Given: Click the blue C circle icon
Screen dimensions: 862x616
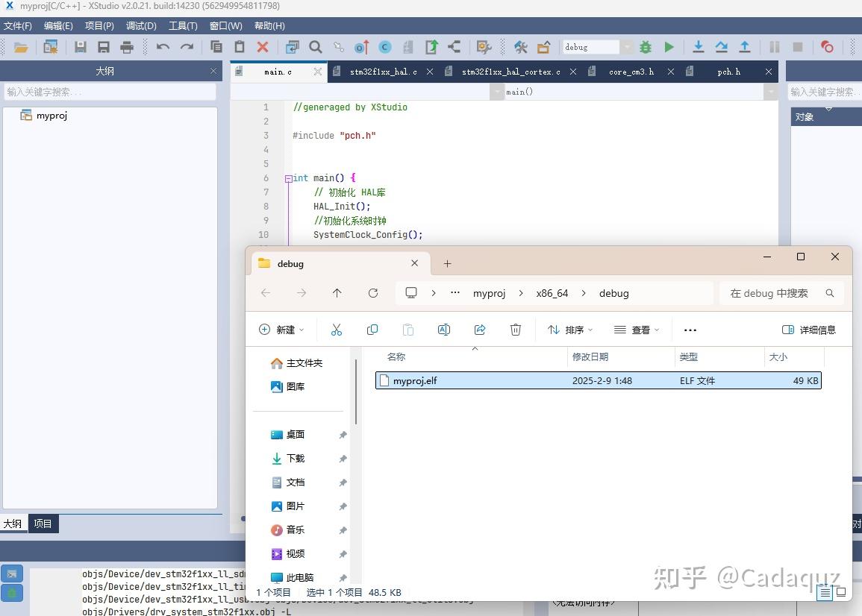Looking at the screenshot, I should [x=385, y=47].
